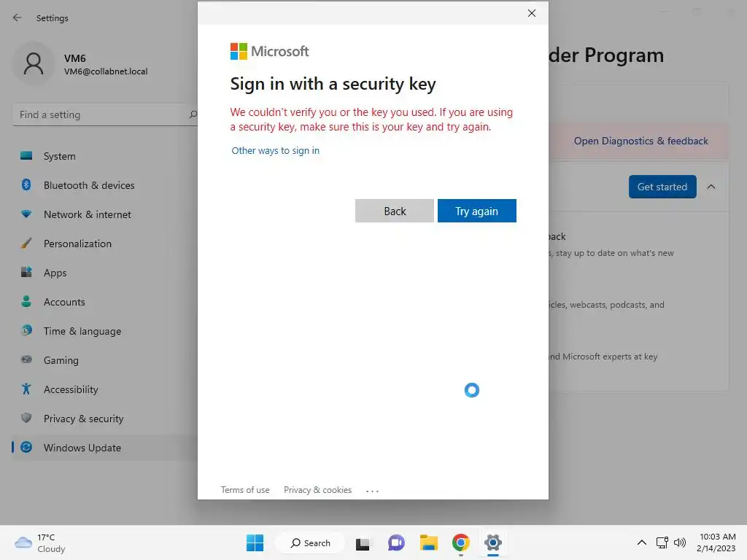
Task: Open Terms of use link
Action: 245,490
